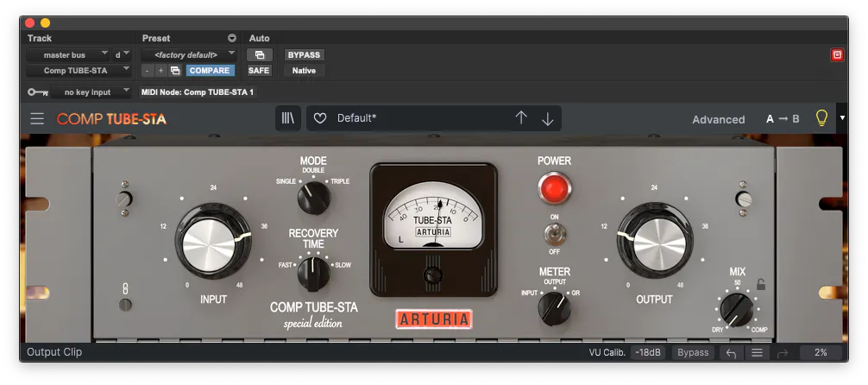
Task: Click the Native format button
Action: tap(304, 70)
